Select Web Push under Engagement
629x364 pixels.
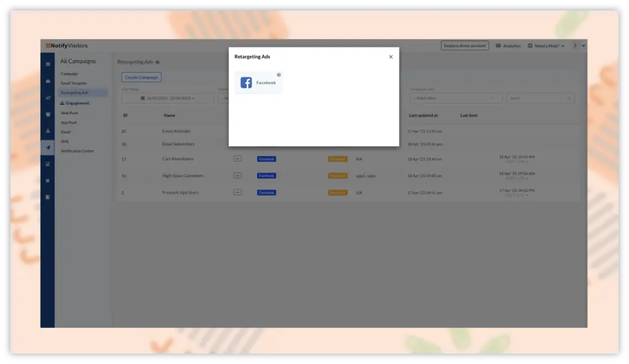pyautogui.click(x=69, y=113)
